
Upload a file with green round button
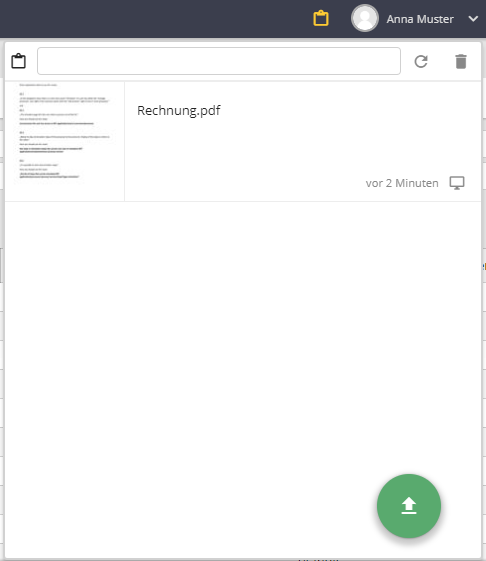pos(409,506)
